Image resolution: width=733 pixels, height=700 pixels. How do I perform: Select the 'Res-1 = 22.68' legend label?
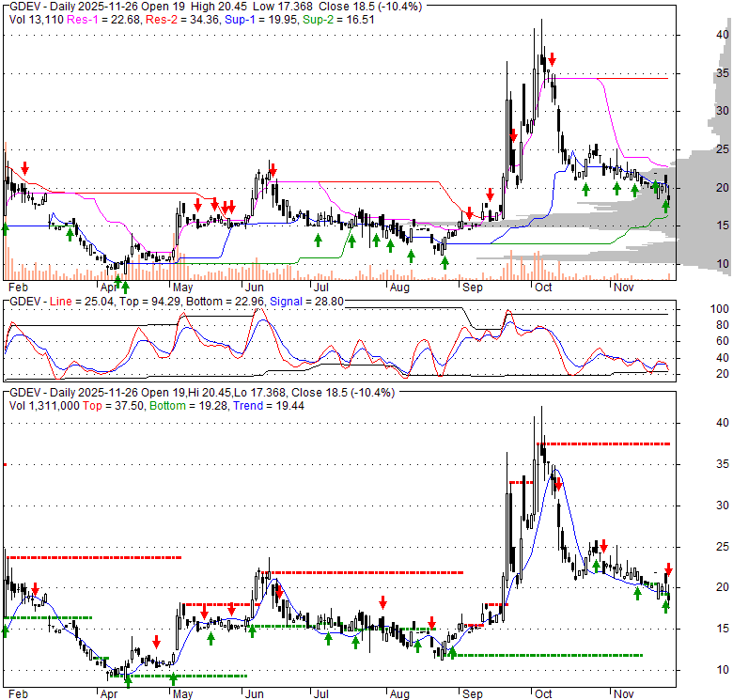[x=104, y=20]
